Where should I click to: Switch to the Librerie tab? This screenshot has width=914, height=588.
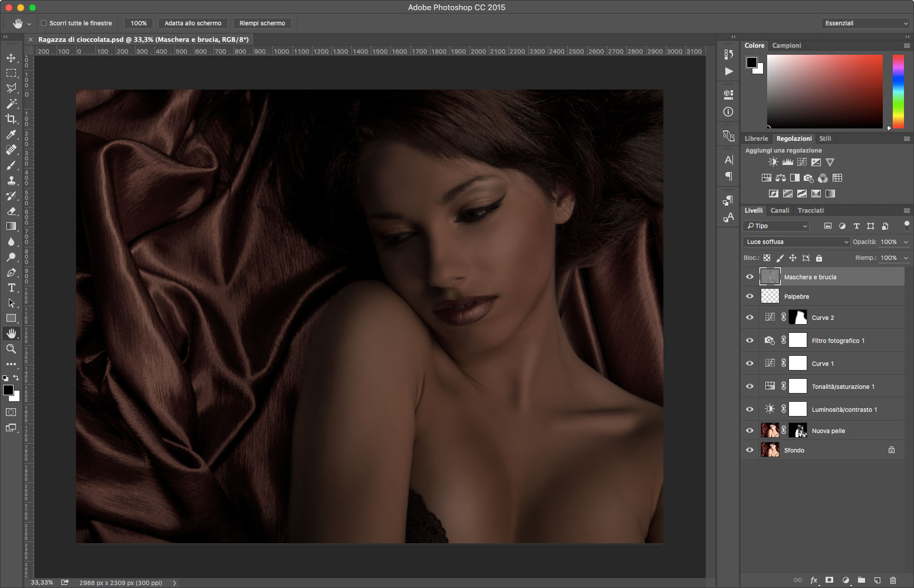tap(756, 138)
